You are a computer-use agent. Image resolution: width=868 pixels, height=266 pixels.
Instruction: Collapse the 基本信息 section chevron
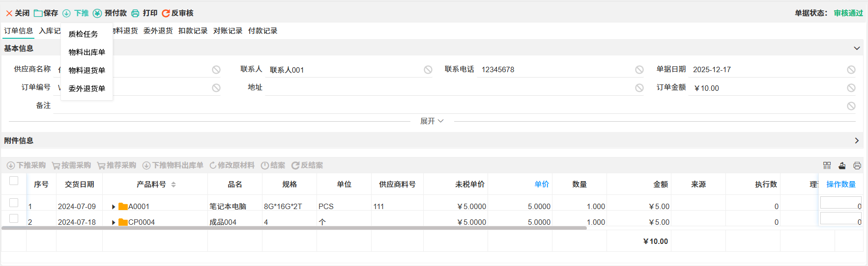(x=857, y=48)
